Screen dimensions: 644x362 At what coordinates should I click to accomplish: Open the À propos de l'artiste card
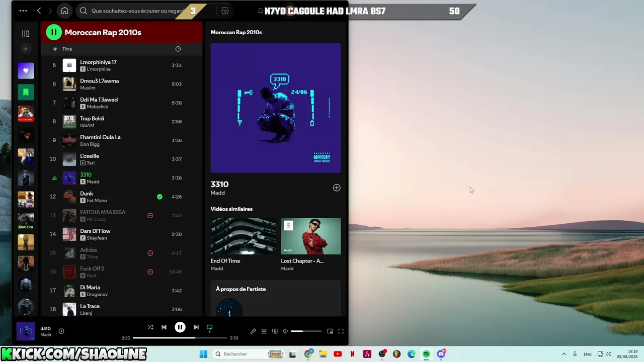click(x=276, y=299)
